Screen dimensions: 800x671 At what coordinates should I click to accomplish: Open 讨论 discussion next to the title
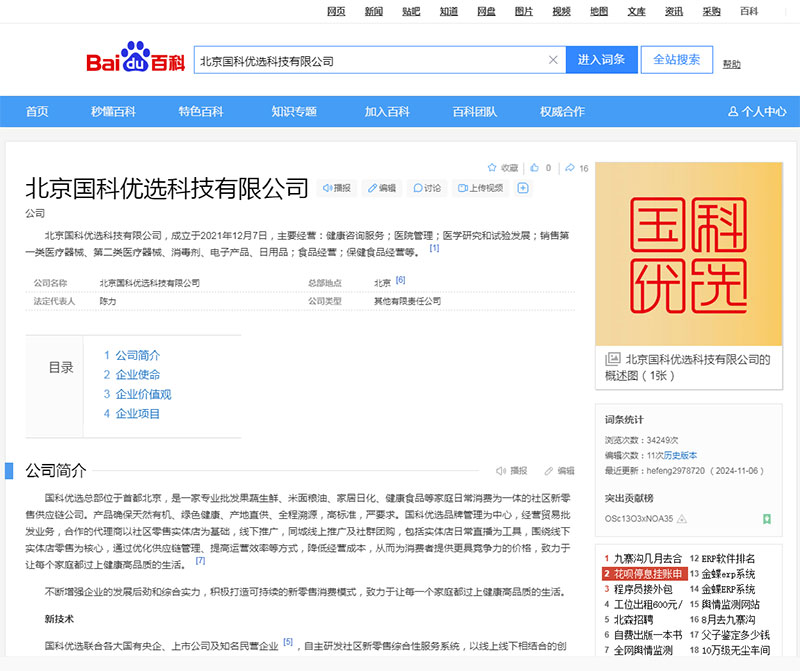click(426, 188)
